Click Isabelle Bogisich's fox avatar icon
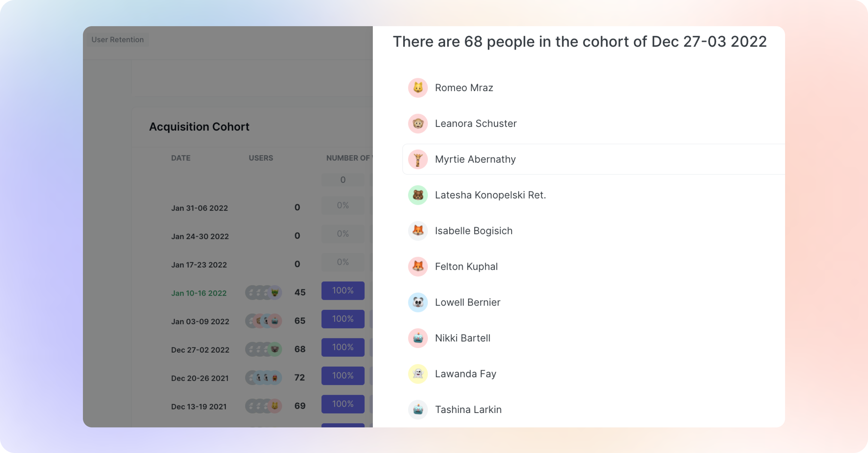 [x=418, y=231]
